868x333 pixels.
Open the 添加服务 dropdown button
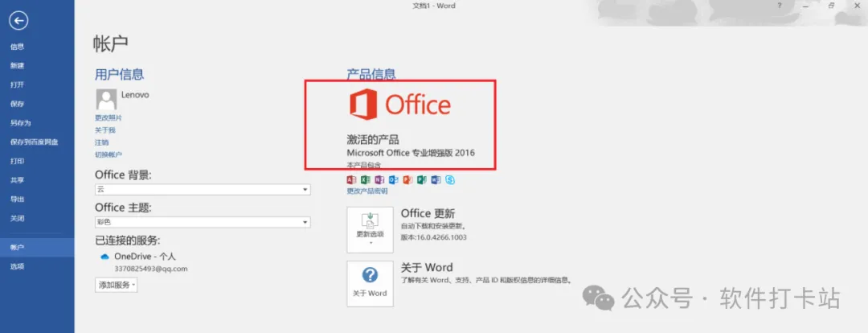116,285
